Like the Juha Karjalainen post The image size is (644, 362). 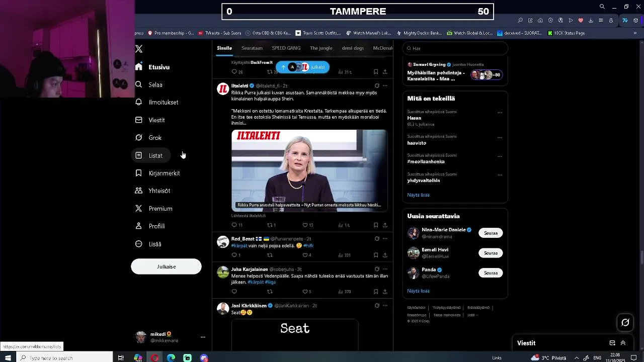point(307,292)
